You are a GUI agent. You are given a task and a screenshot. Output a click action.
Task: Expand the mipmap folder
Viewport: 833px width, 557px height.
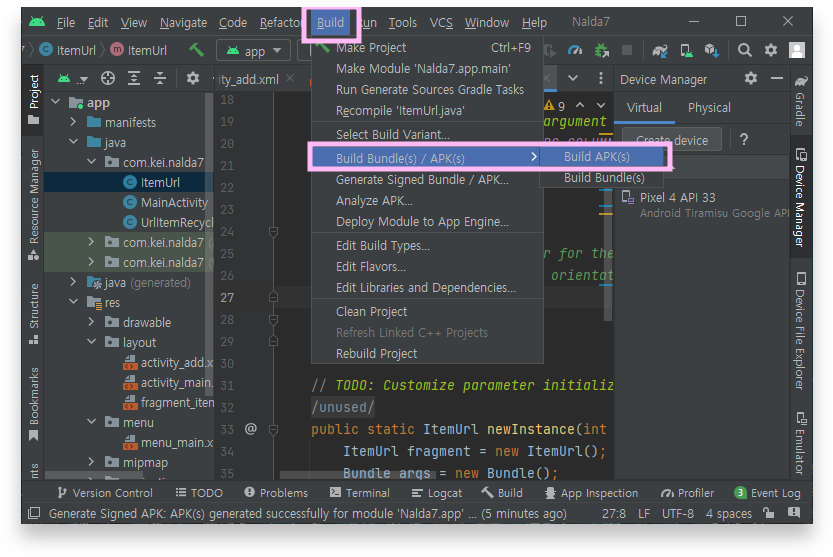(92, 462)
